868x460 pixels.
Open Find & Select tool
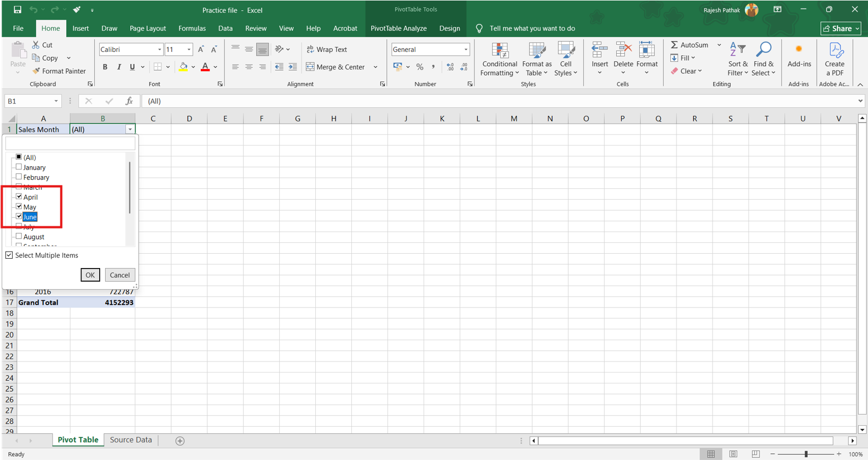[763, 59]
